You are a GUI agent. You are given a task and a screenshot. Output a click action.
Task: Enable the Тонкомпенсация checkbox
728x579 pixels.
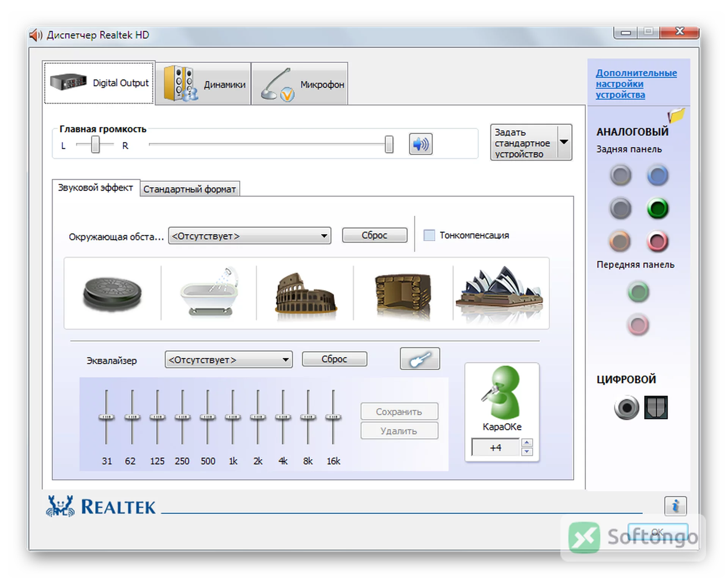tap(429, 235)
